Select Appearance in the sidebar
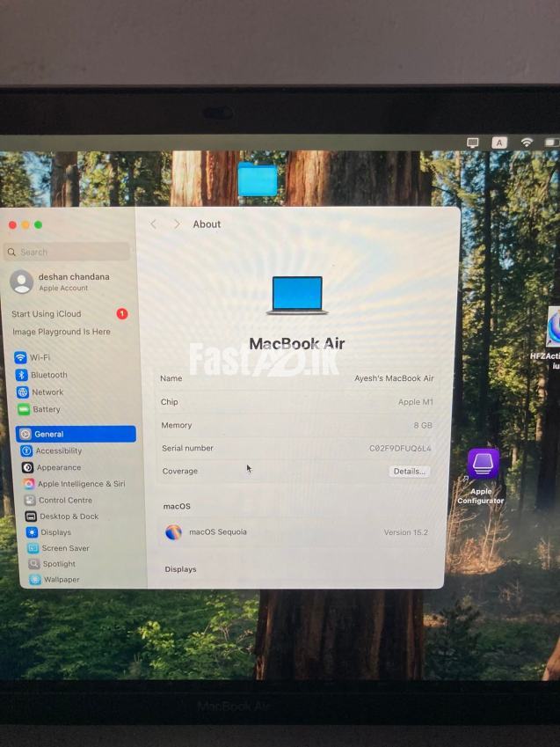 (x=58, y=467)
